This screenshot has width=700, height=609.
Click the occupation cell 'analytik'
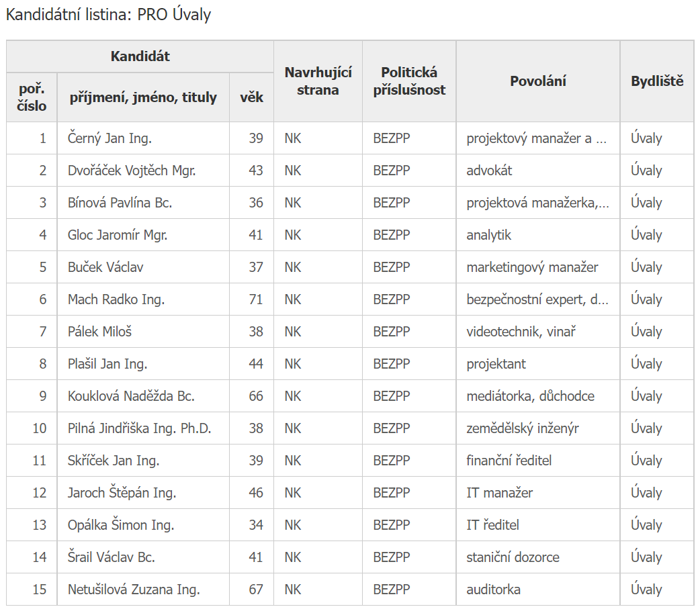[x=488, y=235]
